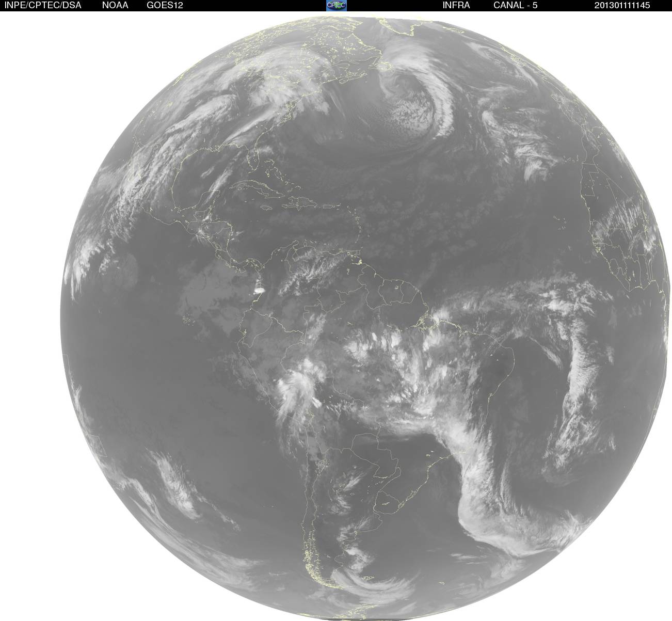
Task: Click the INFRA label in header
Action: point(456,5)
